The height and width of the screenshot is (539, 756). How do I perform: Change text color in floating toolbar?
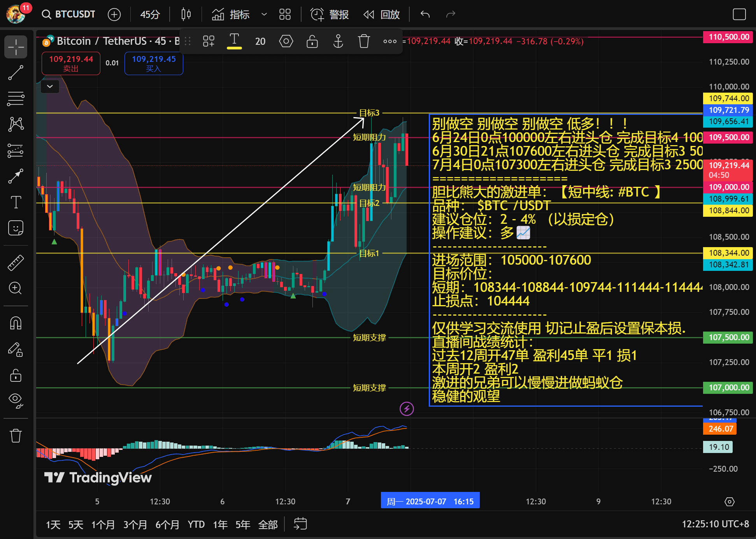click(x=234, y=41)
